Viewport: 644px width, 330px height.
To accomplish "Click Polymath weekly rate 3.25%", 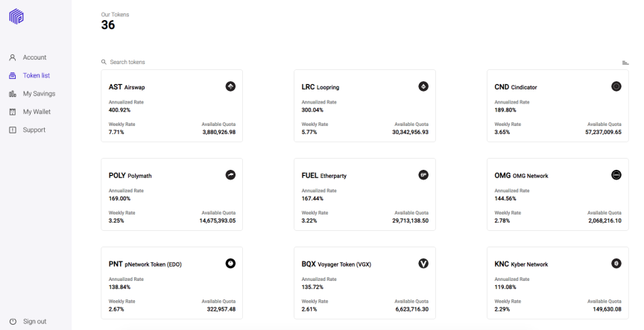I will coord(116,220).
